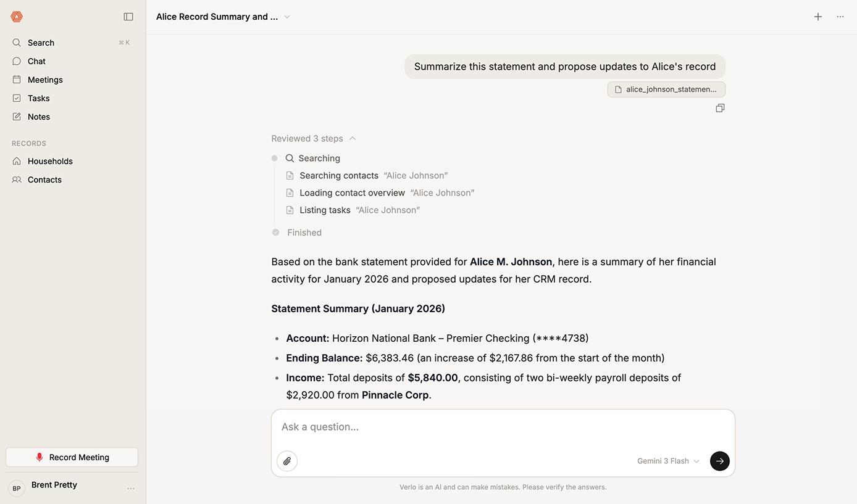Open the Notes section
Image resolution: width=857 pixels, height=504 pixels.
[38, 117]
